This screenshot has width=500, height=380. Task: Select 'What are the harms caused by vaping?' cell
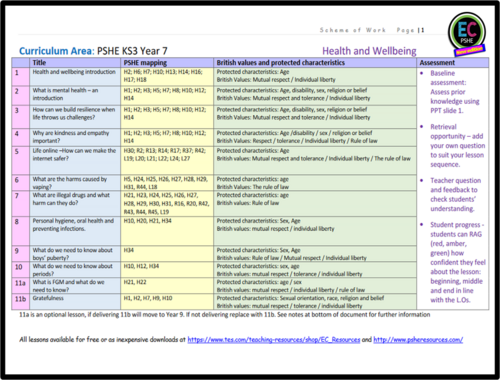[75, 183]
